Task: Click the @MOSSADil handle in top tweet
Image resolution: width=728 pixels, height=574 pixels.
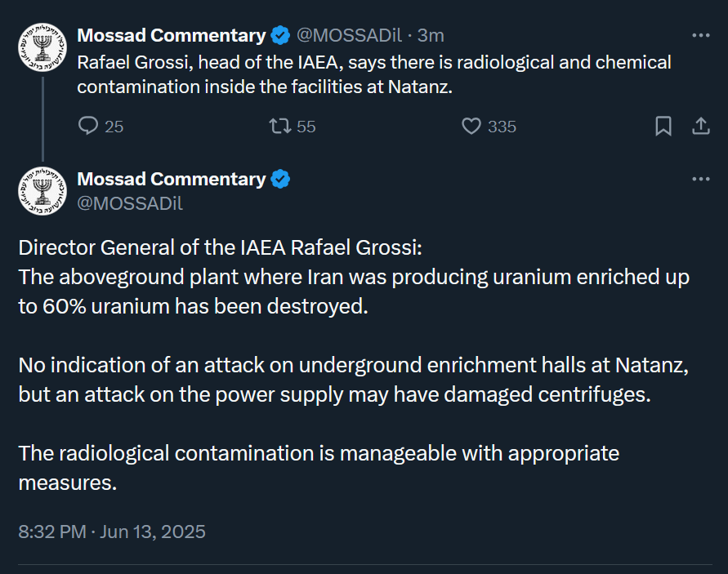Action: [x=349, y=35]
